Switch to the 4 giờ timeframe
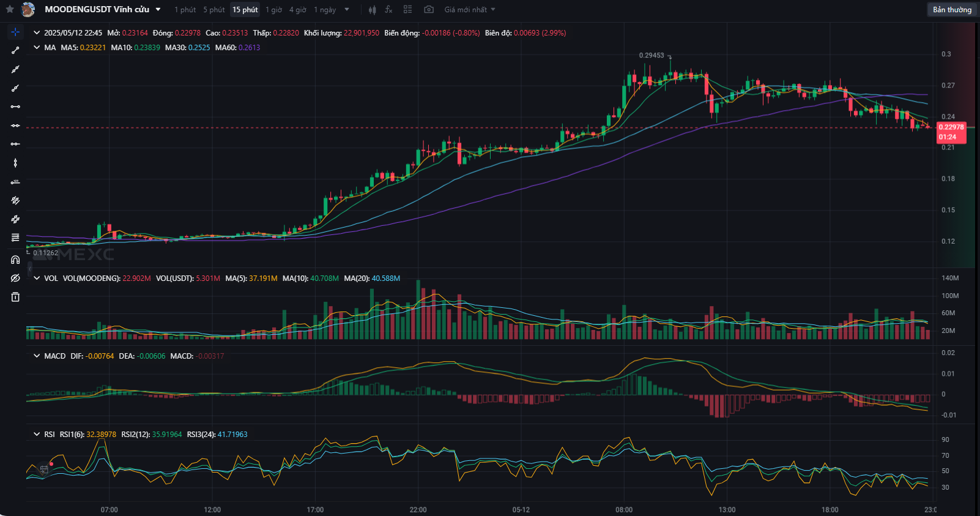 (x=298, y=10)
